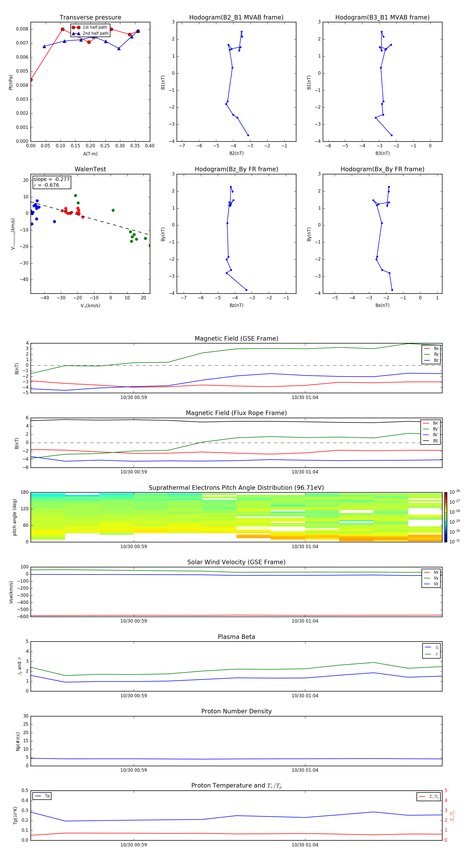The height and width of the screenshot is (868, 473).
Task: Click 'Suprathermal Electrons Pitch Angle Distribution' title
Action: [x=236, y=488]
